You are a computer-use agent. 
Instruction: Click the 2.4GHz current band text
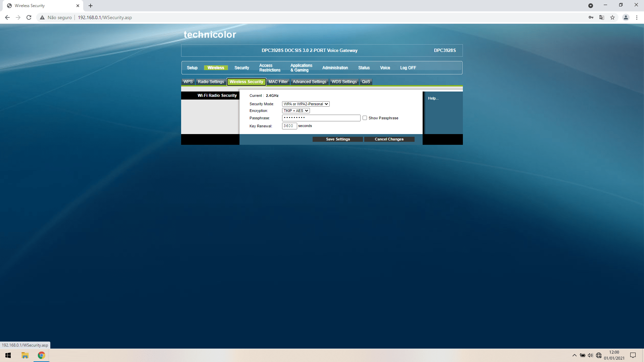click(272, 96)
